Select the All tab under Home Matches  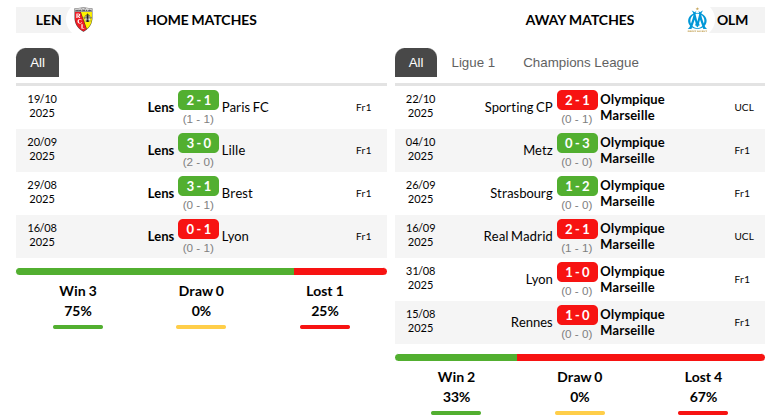(38, 62)
